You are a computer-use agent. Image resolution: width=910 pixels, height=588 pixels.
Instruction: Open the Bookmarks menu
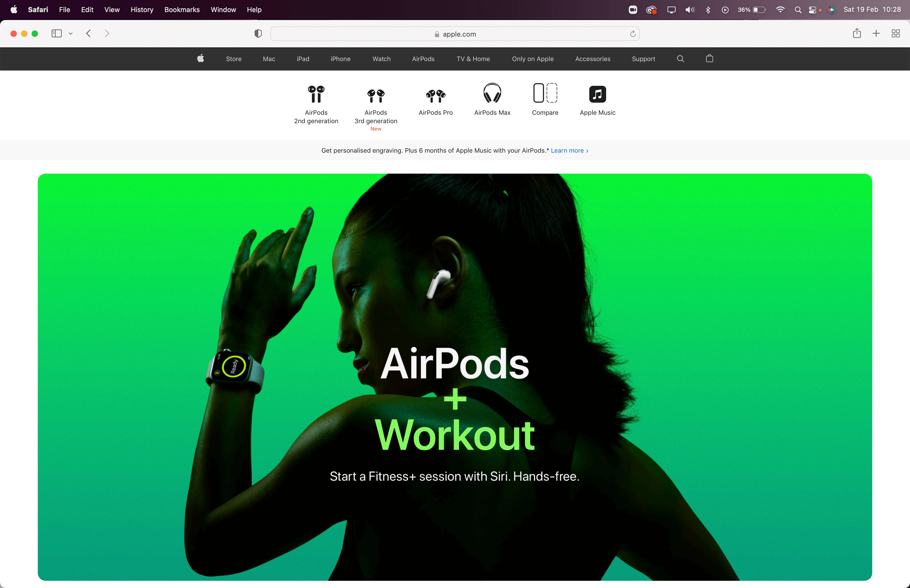[x=182, y=9]
